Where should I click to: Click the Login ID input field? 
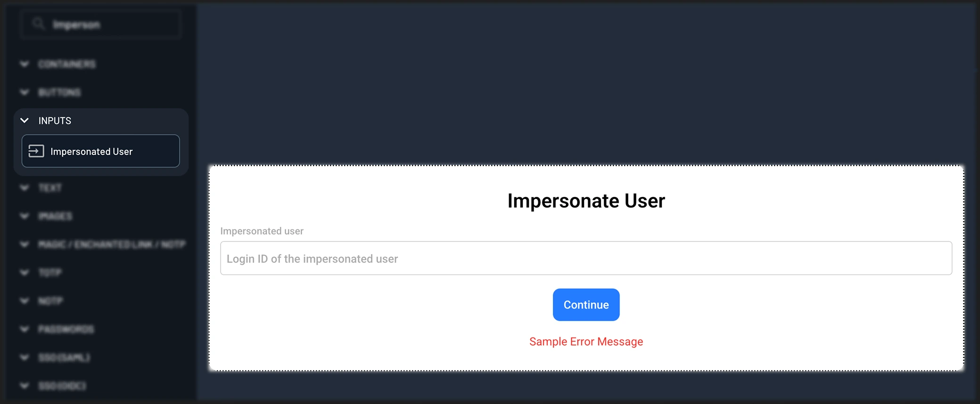586,258
